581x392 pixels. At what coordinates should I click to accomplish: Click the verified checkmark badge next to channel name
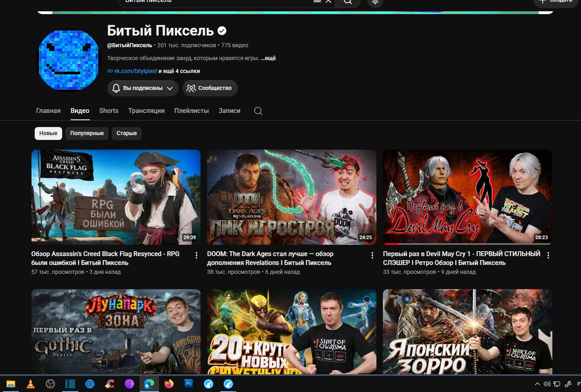coord(222,31)
